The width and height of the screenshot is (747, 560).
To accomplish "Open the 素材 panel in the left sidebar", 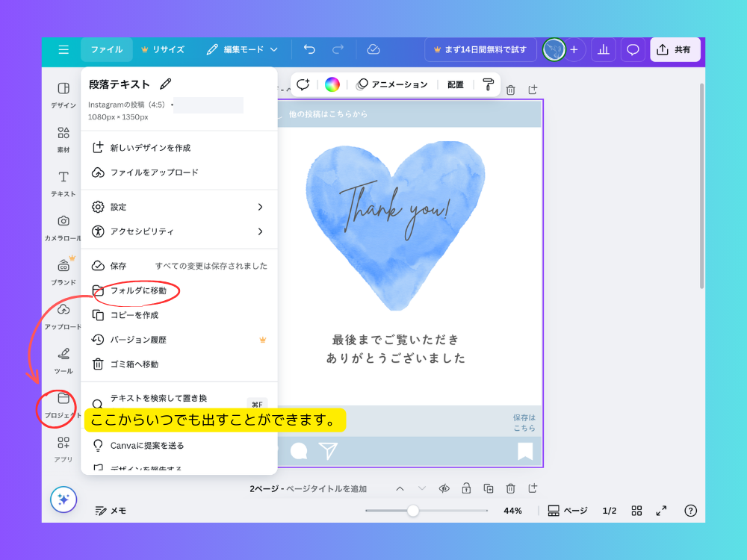I will (x=63, y=138).
